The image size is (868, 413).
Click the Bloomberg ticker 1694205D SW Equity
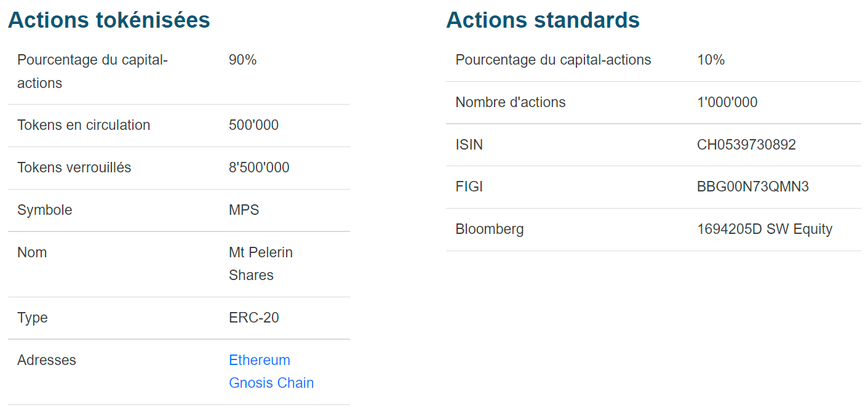[x=764, y=229]
